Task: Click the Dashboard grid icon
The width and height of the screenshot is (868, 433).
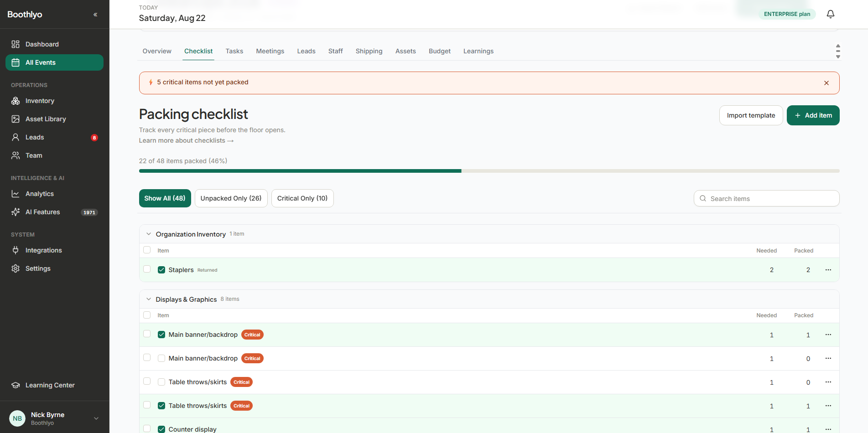Action: tap(16, 44)
